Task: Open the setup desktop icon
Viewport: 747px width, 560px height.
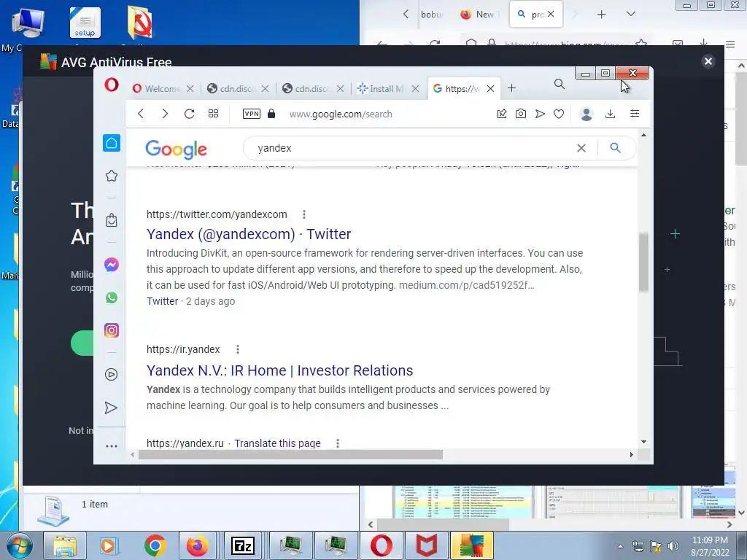Action: pyautogui.click(x=85, y=23)
